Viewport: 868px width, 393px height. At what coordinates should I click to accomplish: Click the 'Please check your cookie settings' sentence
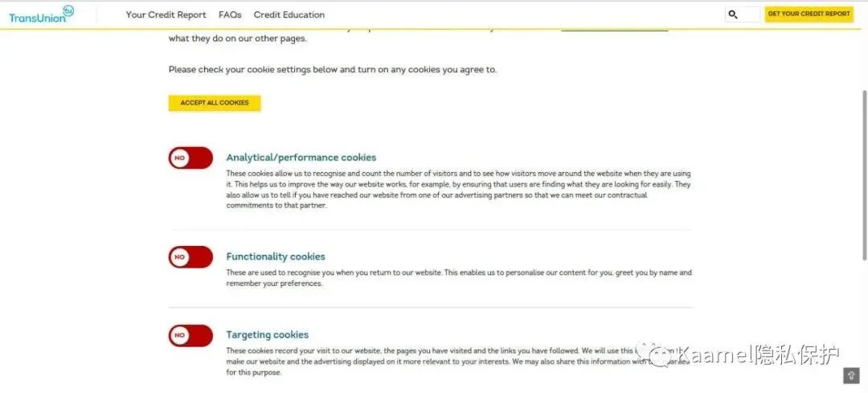coord(333,70)
